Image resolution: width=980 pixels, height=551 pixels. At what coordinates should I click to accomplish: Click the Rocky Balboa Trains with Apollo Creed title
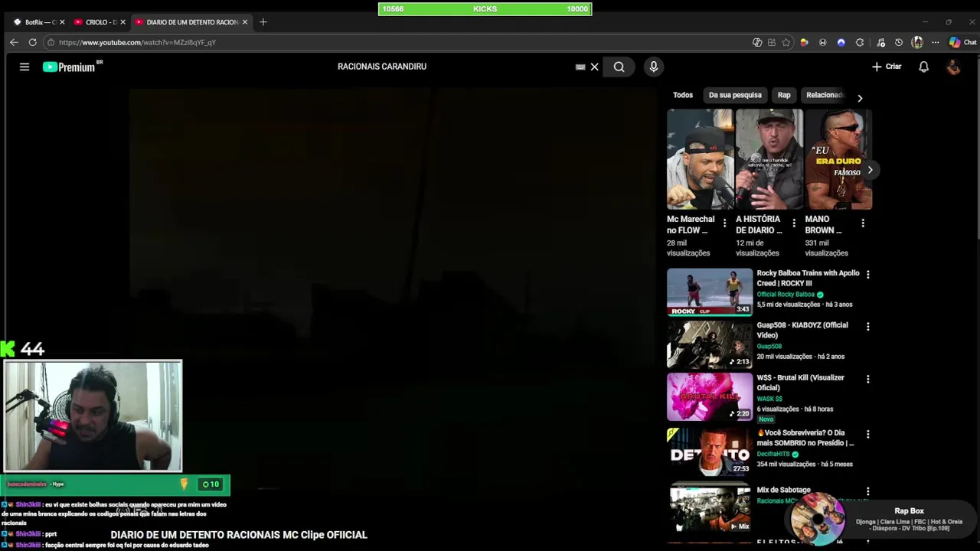point(808,278)
